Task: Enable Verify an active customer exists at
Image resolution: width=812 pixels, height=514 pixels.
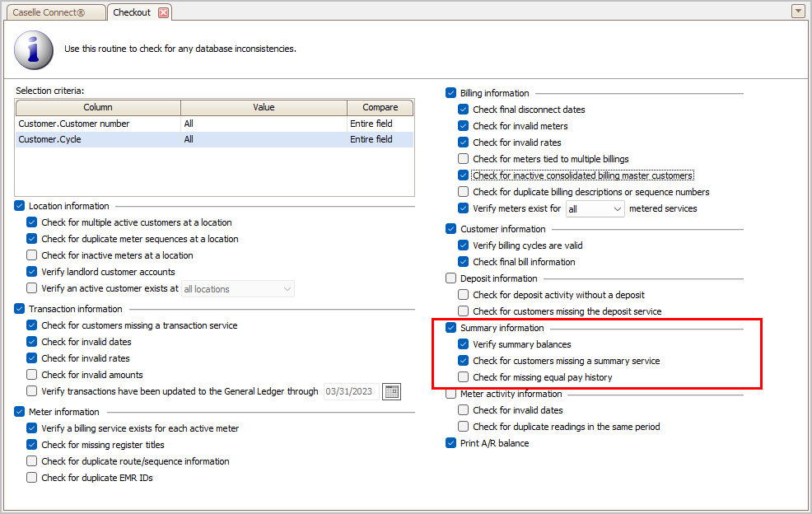Action: coord(32,288)
